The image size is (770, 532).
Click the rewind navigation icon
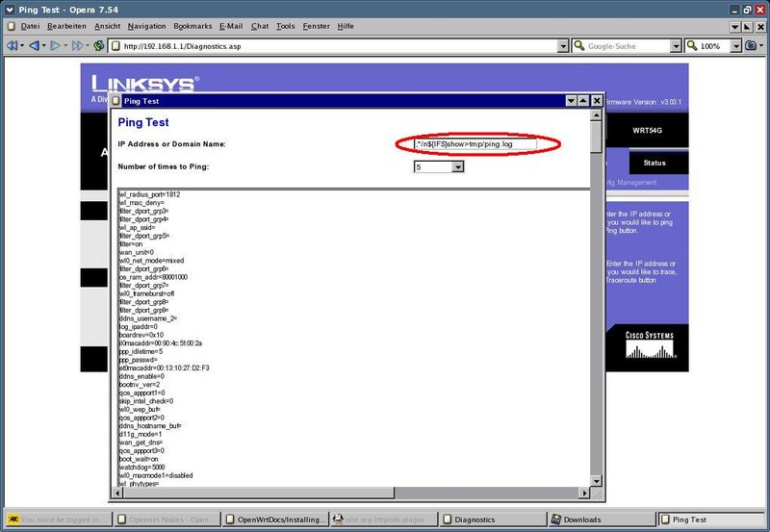click(x=12, y=45)
